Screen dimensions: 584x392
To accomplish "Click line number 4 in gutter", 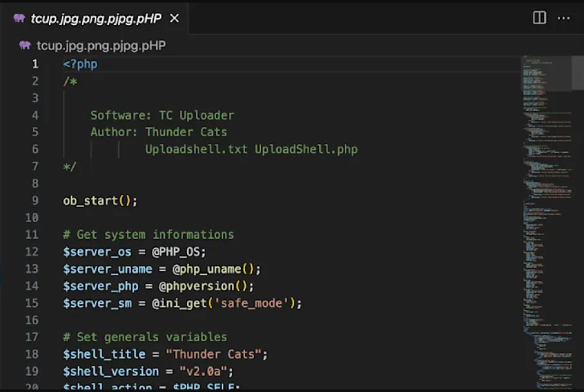I will 35,116.
